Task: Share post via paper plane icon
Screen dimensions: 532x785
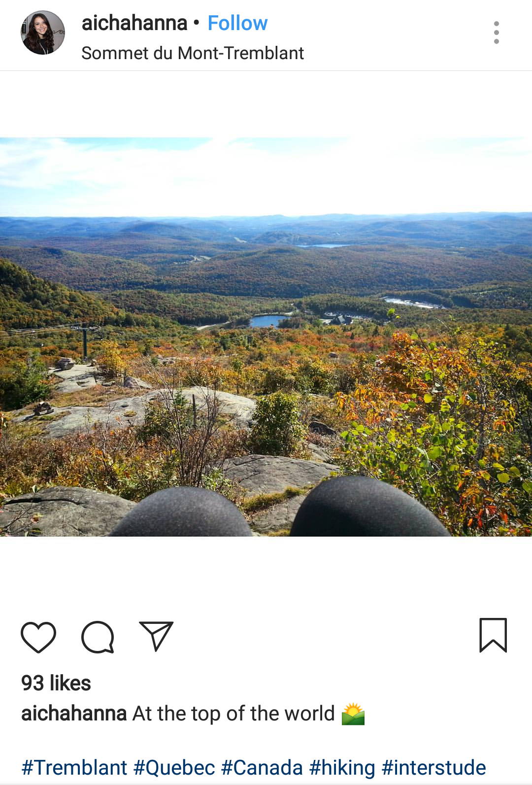Action: [x=156, y=636]
